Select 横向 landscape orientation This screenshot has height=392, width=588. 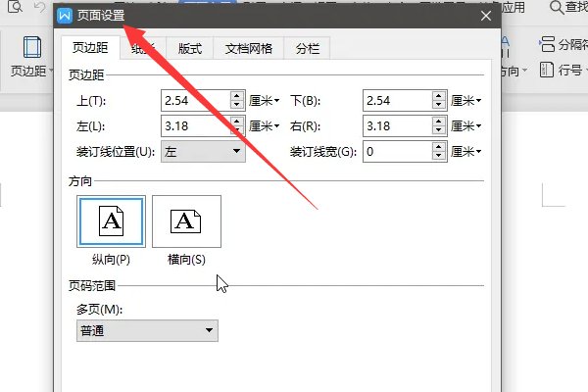pos(186,221)
